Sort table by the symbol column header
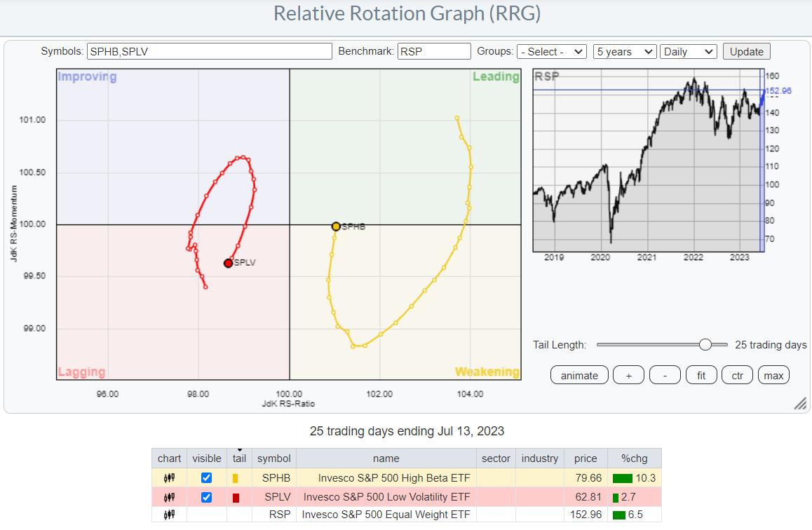 (273, 458)
